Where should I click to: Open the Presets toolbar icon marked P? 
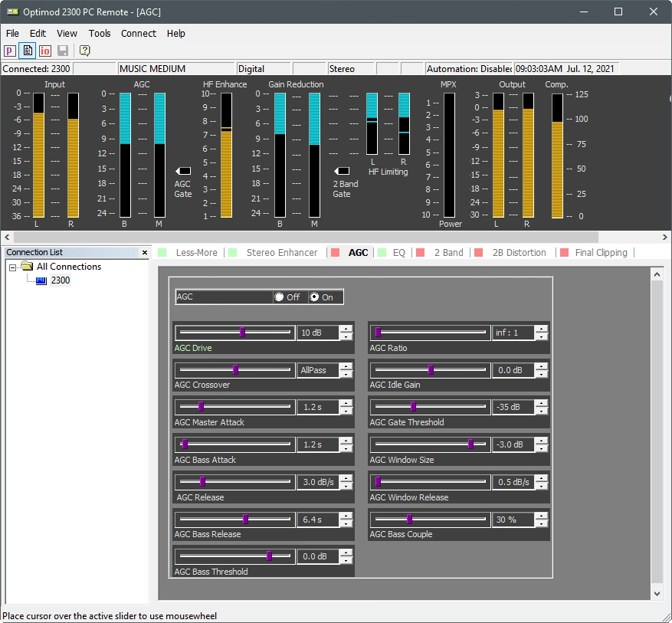(10, 51)
